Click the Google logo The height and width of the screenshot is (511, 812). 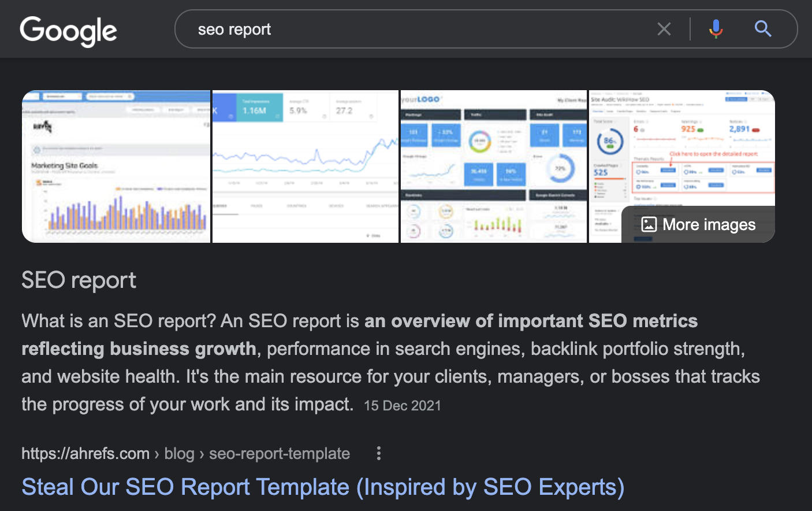tap(68, 31)
